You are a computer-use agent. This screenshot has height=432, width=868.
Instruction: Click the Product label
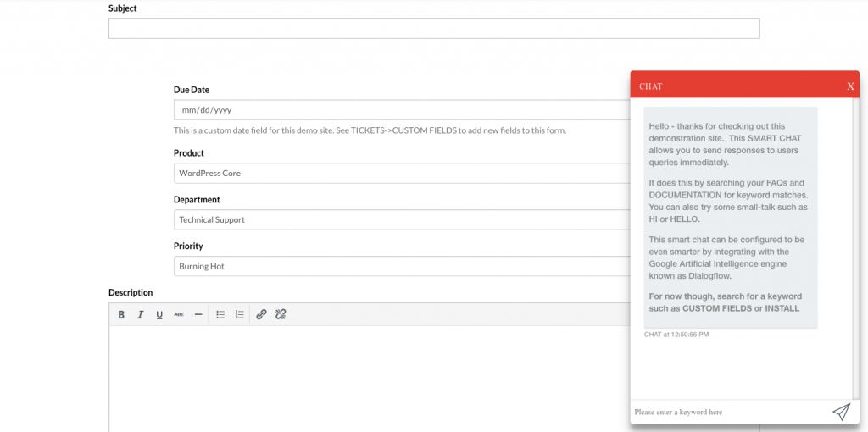point(189,153)
